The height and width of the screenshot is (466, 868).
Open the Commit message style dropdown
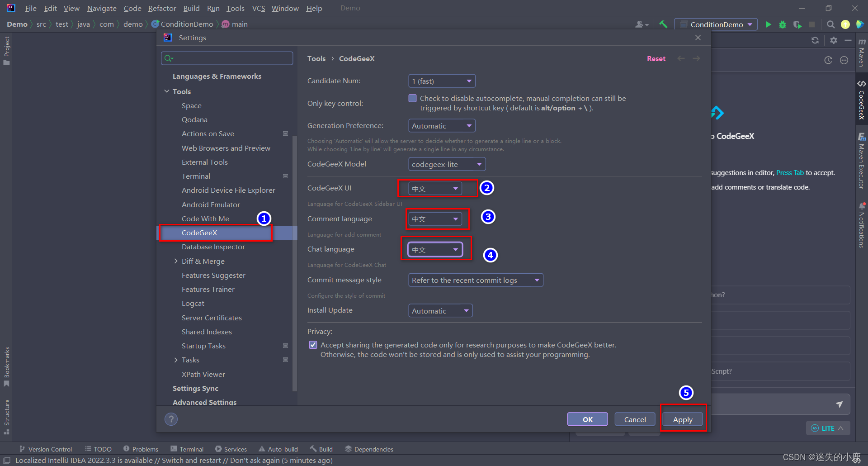476,280
